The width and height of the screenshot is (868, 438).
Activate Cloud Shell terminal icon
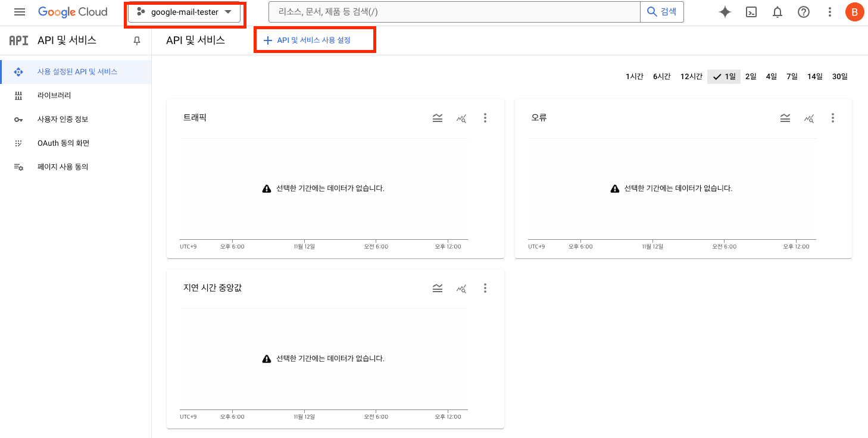tap(751, 12)
